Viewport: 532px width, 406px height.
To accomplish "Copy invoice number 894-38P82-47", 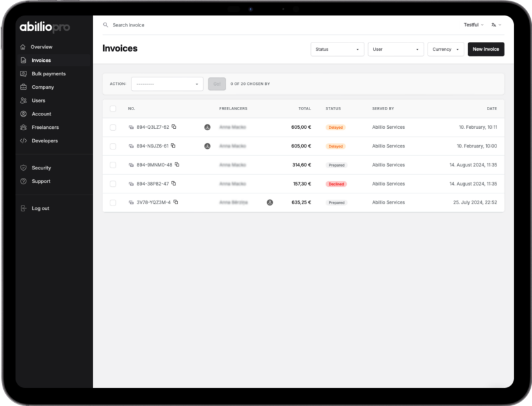I will point(173,183).
